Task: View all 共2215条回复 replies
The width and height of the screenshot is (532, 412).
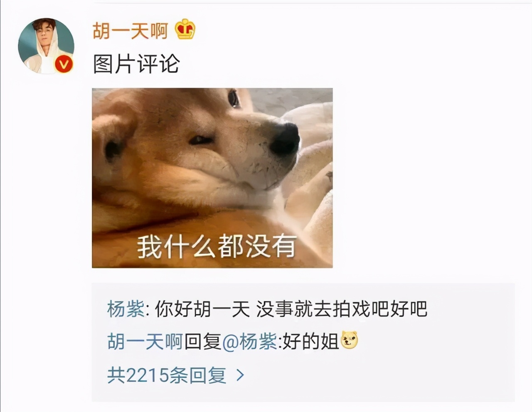Action: pyautogui.click(x=167, y=375)
